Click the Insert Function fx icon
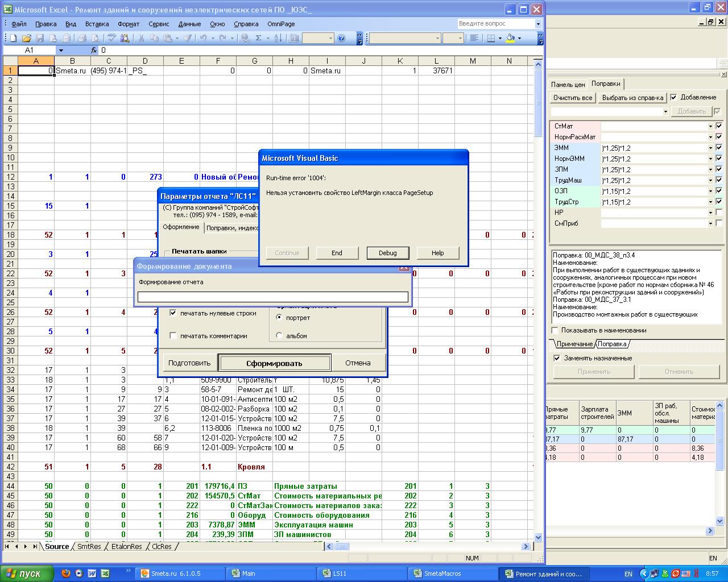 click(x=94, y=50)
